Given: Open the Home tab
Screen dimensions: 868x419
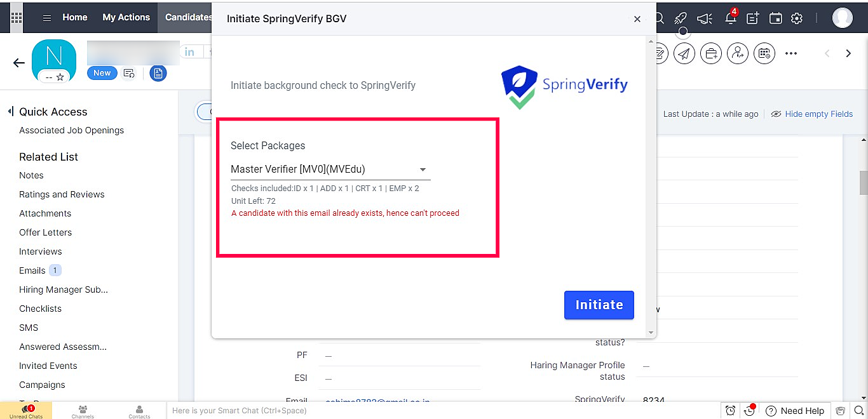Looking at the screenshot, I should coord(74,17).
